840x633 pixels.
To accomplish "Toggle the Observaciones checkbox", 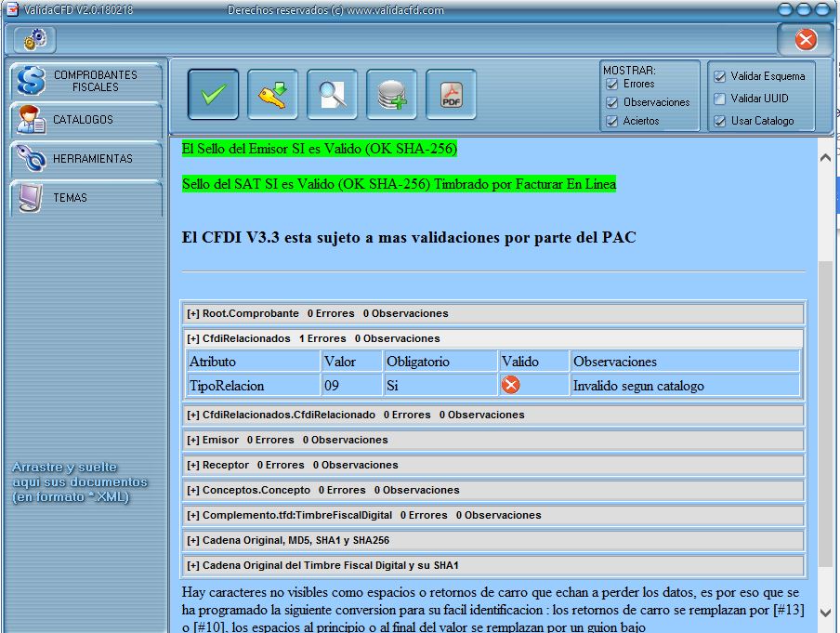I will click(611, 102).
